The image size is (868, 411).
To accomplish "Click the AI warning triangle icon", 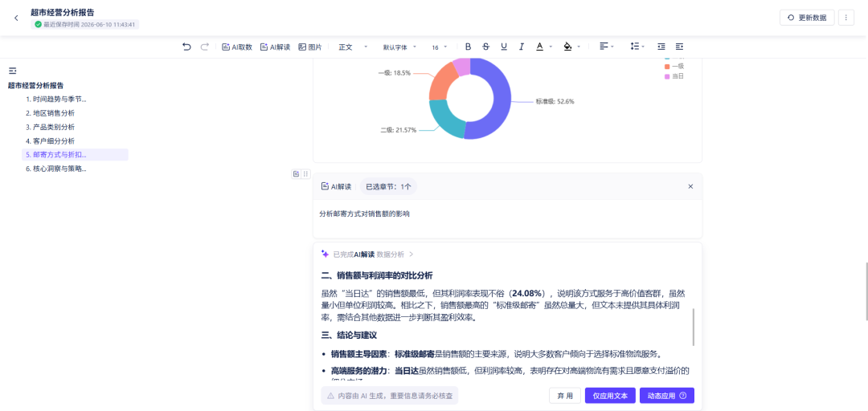I will (330, 396).
